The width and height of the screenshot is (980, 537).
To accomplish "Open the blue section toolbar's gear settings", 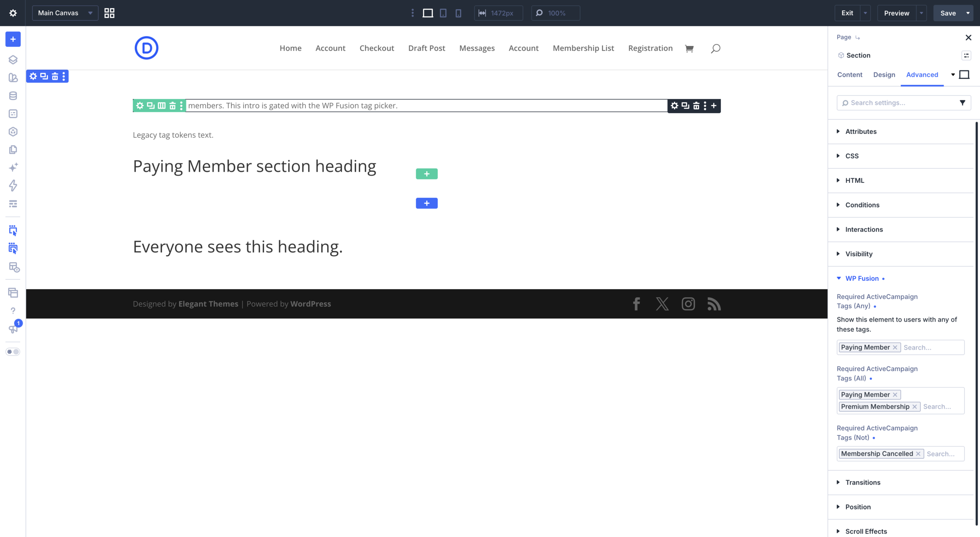I will [33, 76].
